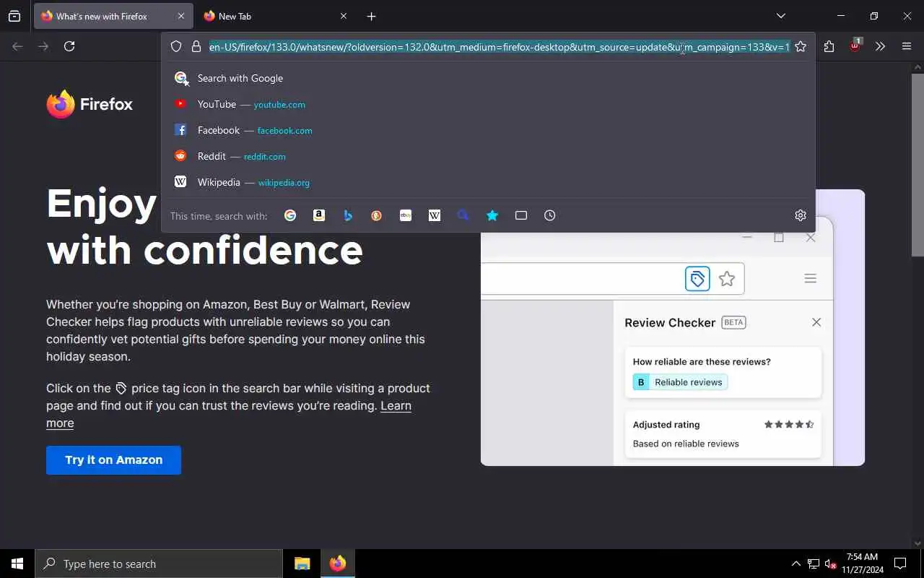This screenshot has height=578, width=924.
Task: Go back one page
Action: coord(17,46)
